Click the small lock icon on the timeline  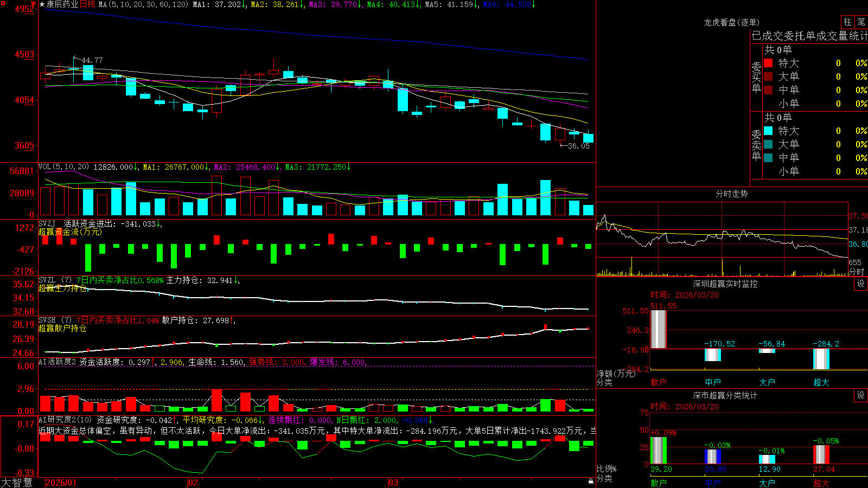pos(591,481)
